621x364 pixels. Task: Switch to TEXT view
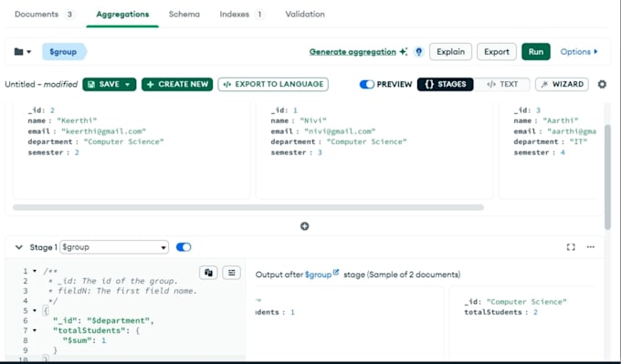click(502, 84)
